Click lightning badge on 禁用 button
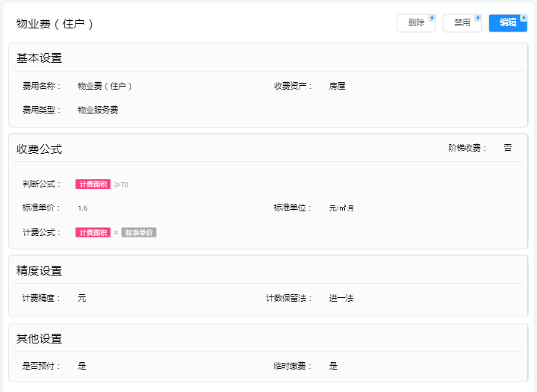The image size is (537, 392). (x=478, y=17)
